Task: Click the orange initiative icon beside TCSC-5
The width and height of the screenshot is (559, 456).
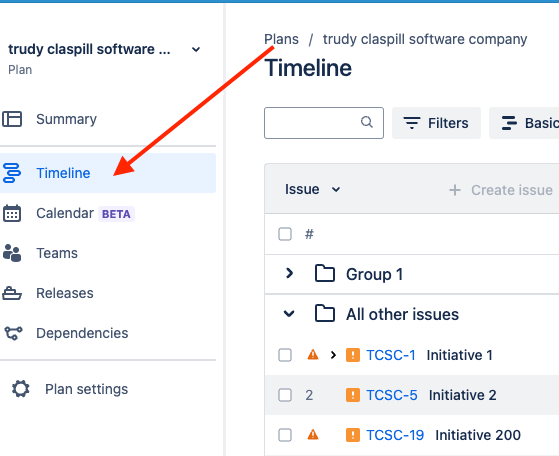Action: (x=353, y=395)
